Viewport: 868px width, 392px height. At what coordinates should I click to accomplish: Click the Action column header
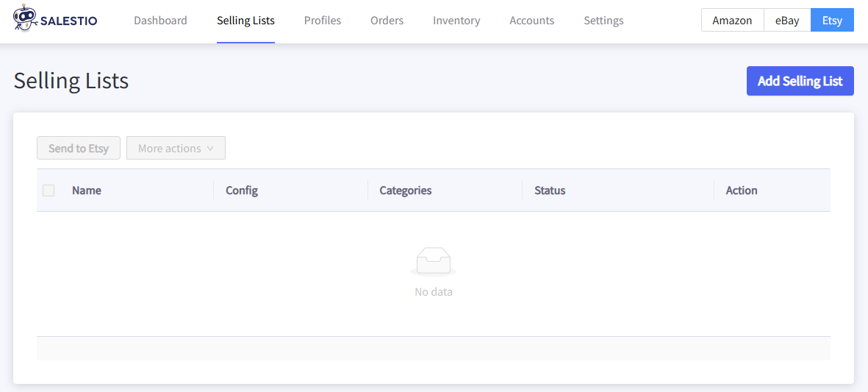742,190
